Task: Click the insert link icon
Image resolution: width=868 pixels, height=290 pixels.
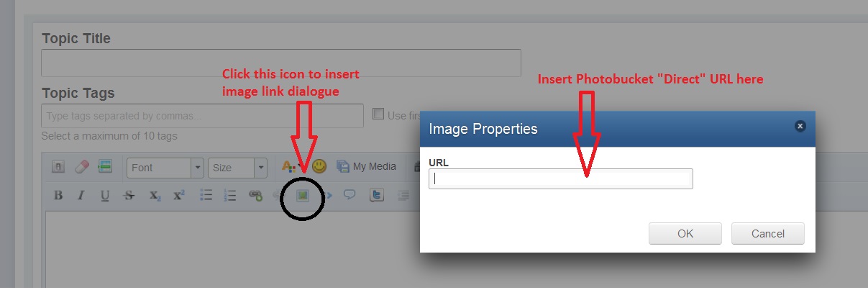Action: point(255,195)
